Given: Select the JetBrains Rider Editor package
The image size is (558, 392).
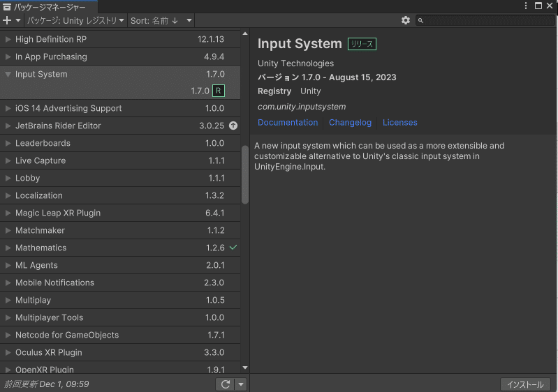Looking at the screenshot, I should [120, 126].
